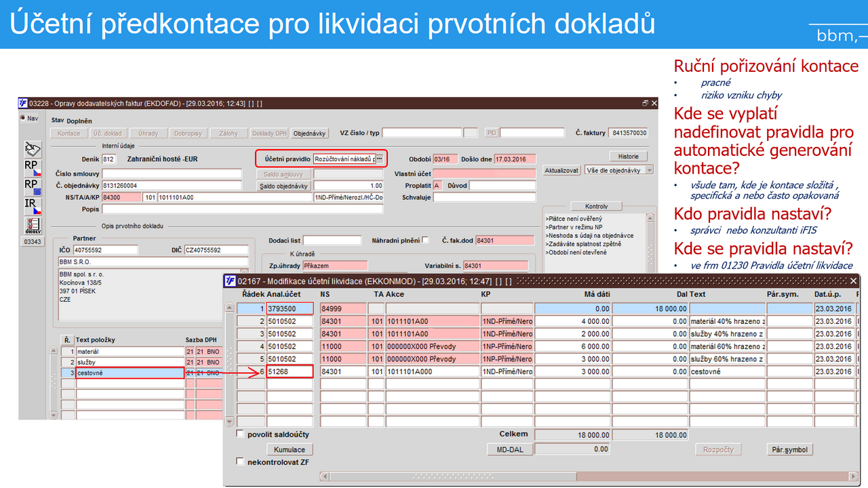This screenshot has height=488, width=868.
Task: Click the Saldo smlouvy button
Action: point(284,174)
